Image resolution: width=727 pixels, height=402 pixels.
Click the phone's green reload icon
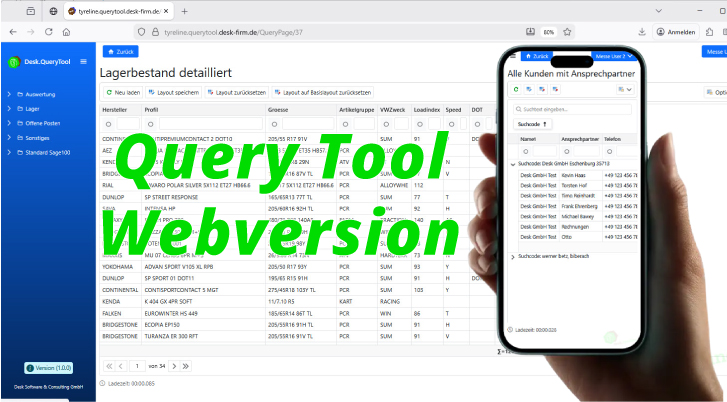516,89
